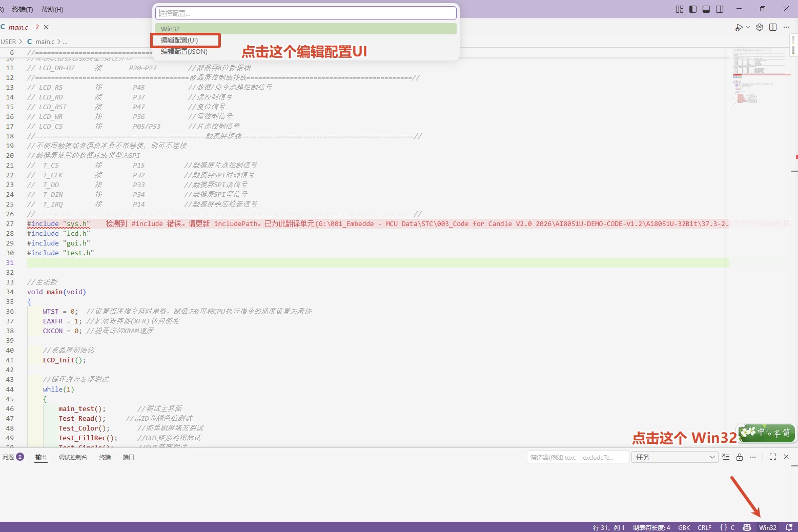Clear the output with clear-output icon
This screenshot has height=532, width=798.
[726, 457]
